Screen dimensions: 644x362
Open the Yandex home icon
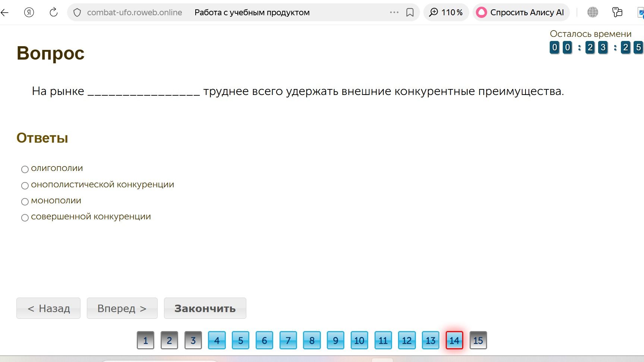pos(29,13)
